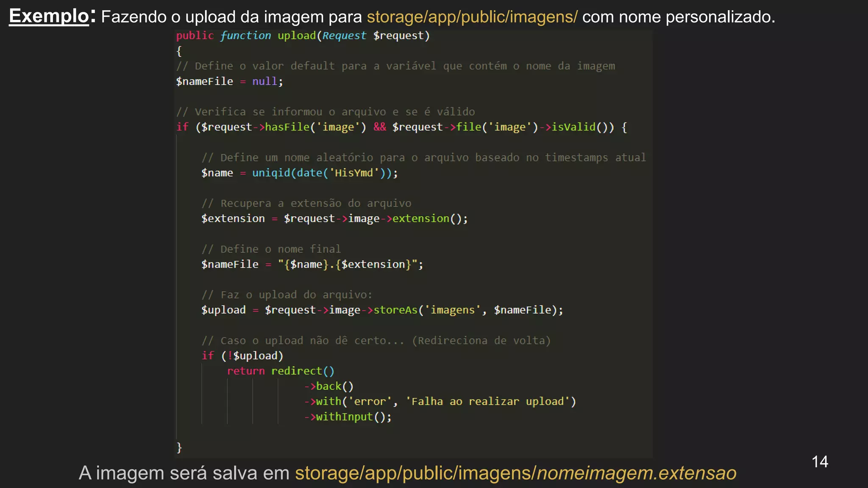
Task: Click '$extension = $request->image->extension();' line
Action: point(335,219)
